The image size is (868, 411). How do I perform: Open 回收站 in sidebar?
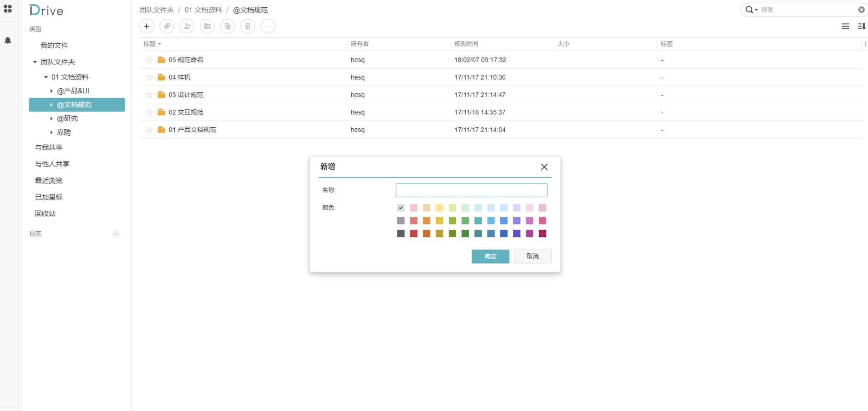point(46,213)
